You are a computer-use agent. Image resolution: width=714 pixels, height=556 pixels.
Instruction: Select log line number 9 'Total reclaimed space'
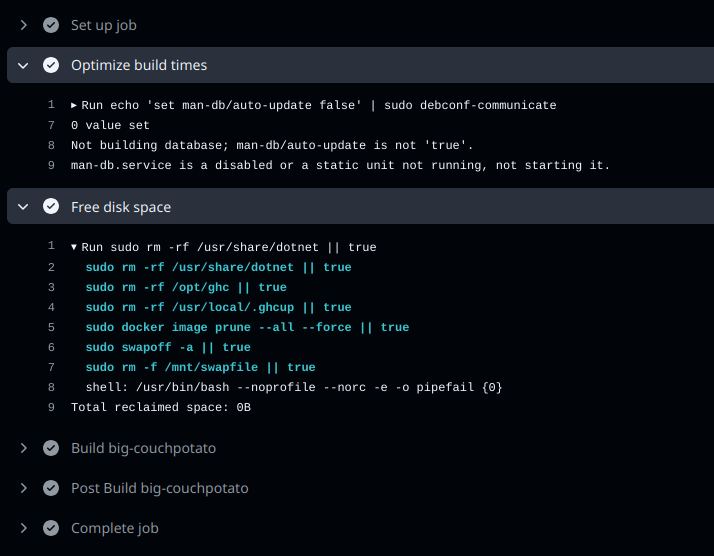click(51, 407)
